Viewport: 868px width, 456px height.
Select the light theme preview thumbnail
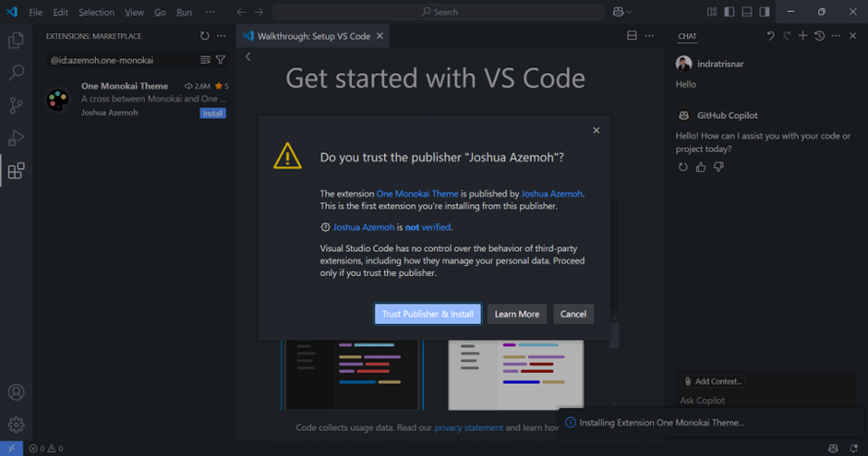click(x=516, y=375)
